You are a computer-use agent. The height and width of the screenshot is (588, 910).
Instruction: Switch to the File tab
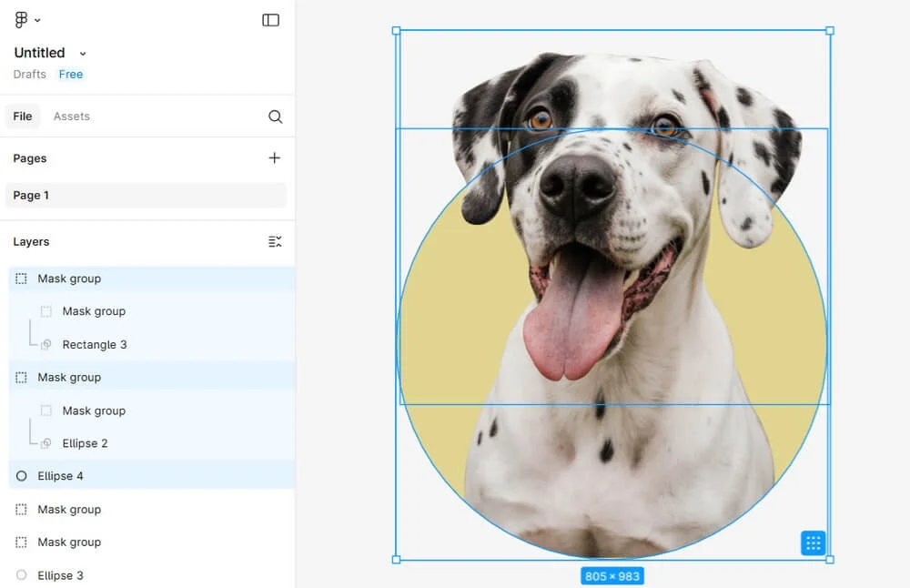[23, 117]
